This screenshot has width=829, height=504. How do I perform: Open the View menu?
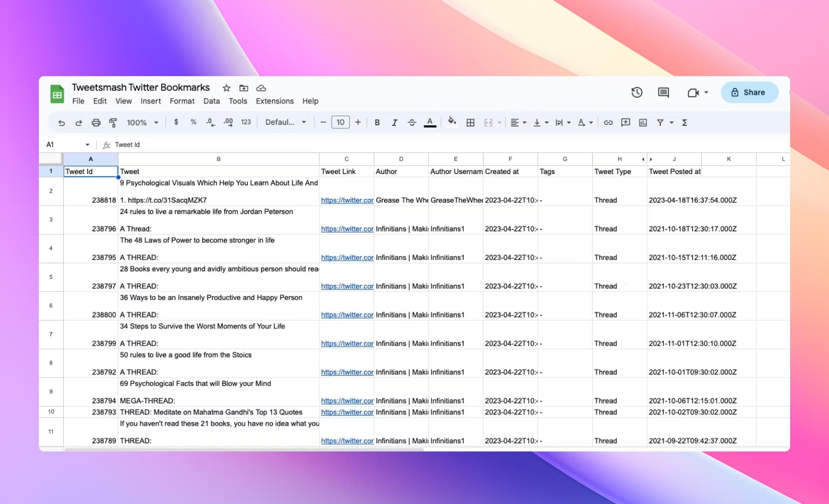click(x=123, y=101)
